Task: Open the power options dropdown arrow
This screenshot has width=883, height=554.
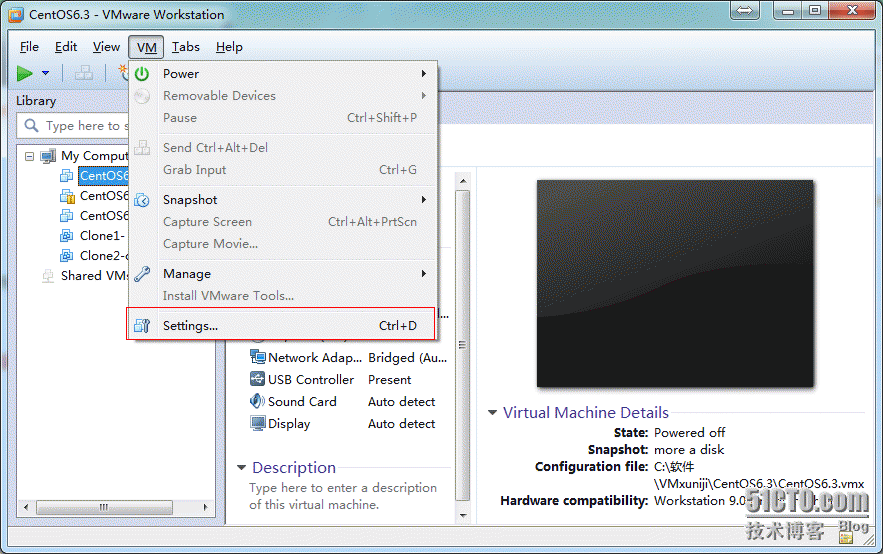Action: pos(46,73)
